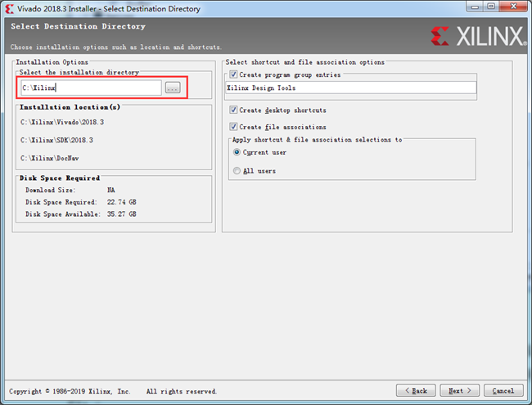Cancel the Vivado installation
This screenshot has height=405, width=532.
tap(503, 390)
